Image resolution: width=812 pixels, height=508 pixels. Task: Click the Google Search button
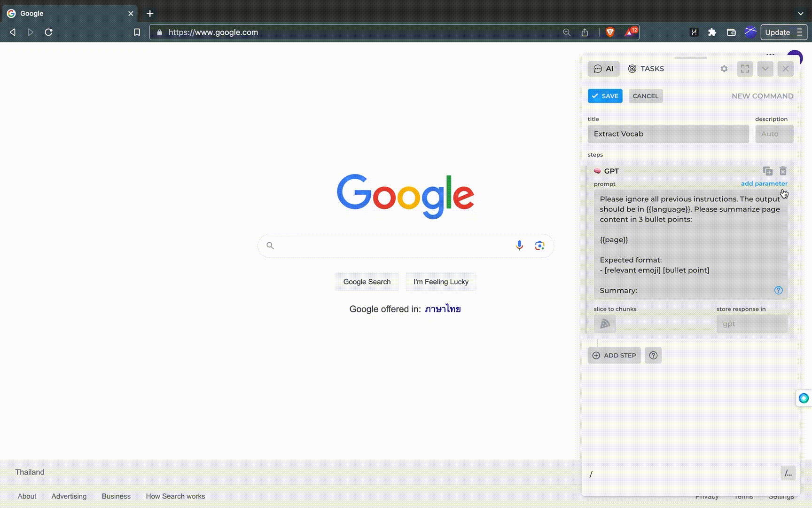(367, 282)
